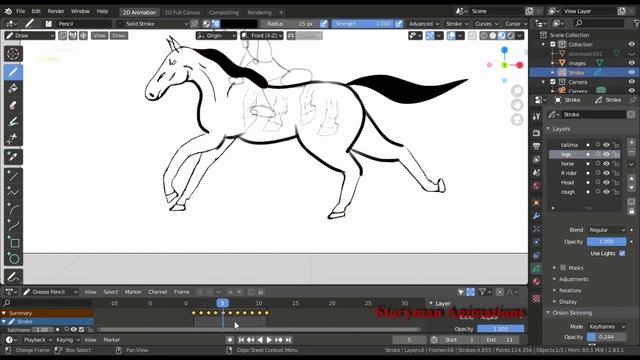The height and width of the screenshot is (360, 640).
Task: Open the Curves popover
Action: coord(487,24)
